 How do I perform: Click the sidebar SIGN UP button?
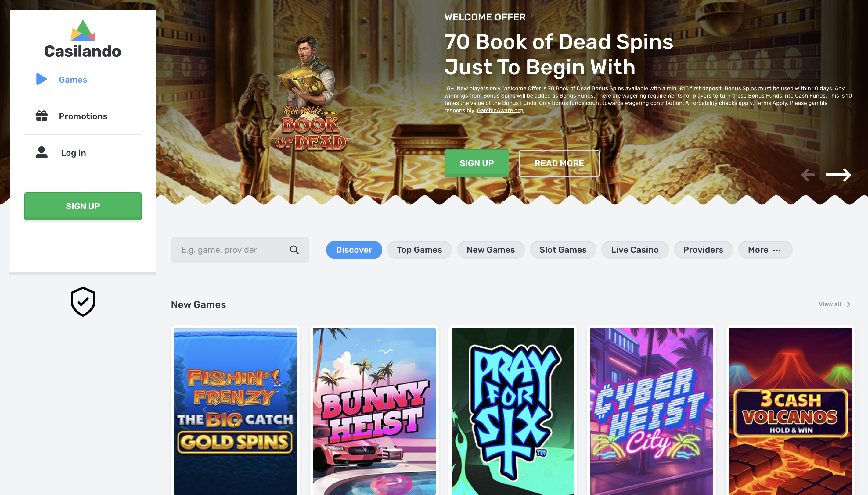click(83, 206)
